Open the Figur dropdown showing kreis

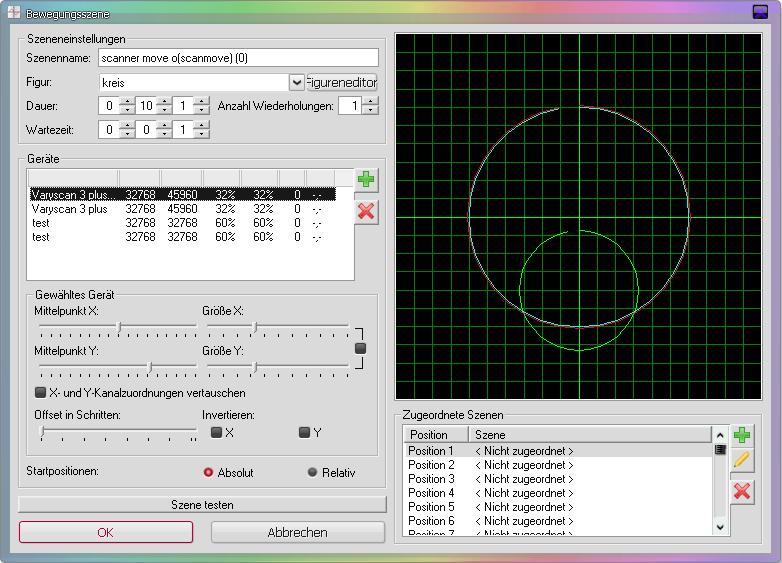[x=296, y=82]
